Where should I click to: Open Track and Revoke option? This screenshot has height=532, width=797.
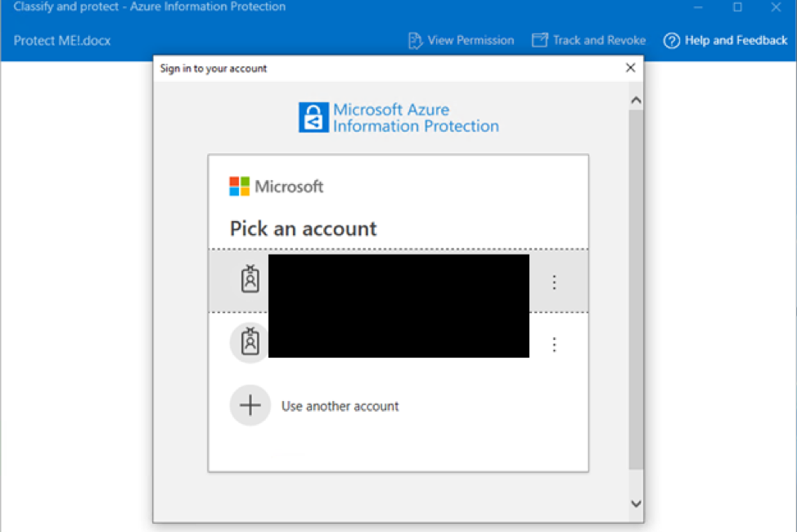[588, 40]
